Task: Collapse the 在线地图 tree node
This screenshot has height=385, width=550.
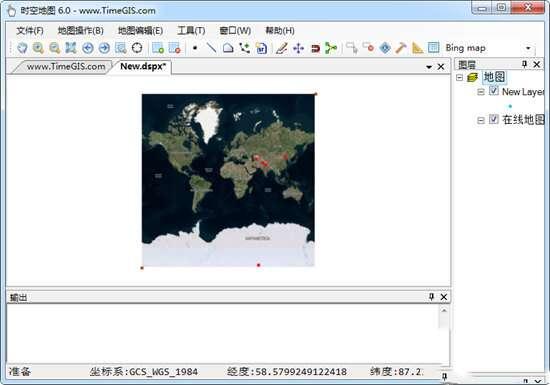Action: click(481, 120)
